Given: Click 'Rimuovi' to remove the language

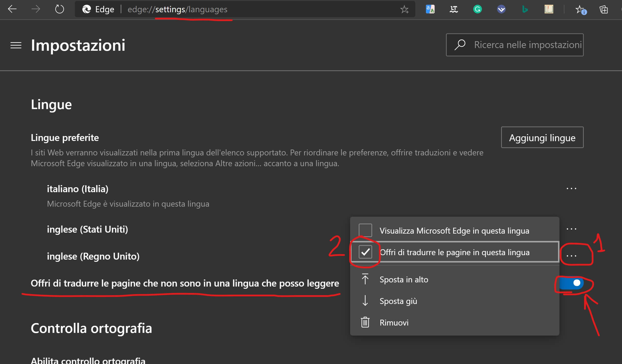Looking at the screenshot, I should pos(394,323).
